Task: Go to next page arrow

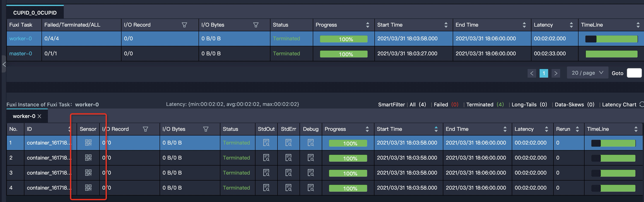Action: [556, 73]
